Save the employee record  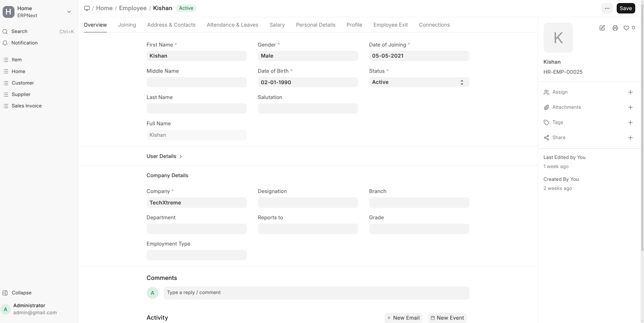625,8
